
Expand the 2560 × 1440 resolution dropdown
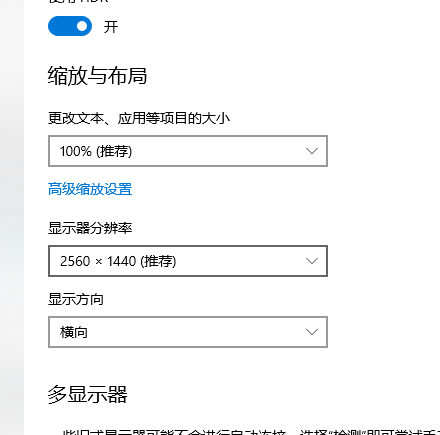pyautogui.click(x=188, y=261)
